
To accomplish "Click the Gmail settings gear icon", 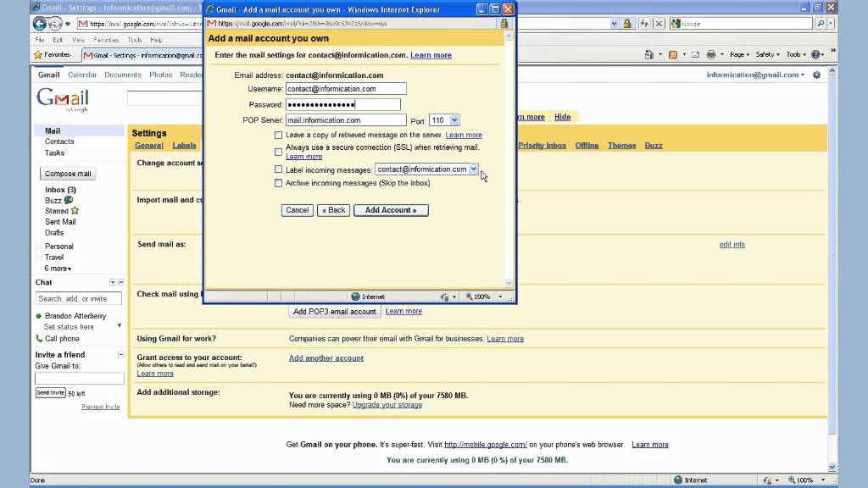I will tap(816, 75).
